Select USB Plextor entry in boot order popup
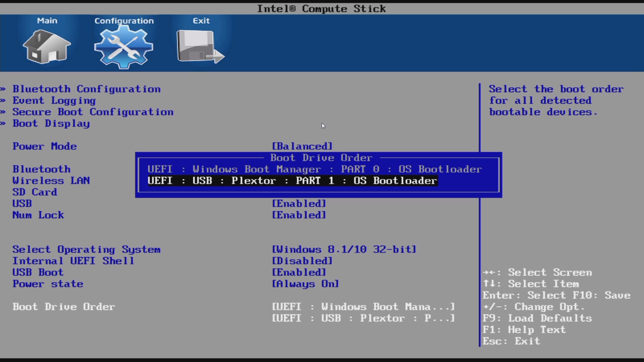Image resolution: width=644 pixels, height=362 pixels. coord(292,181)
